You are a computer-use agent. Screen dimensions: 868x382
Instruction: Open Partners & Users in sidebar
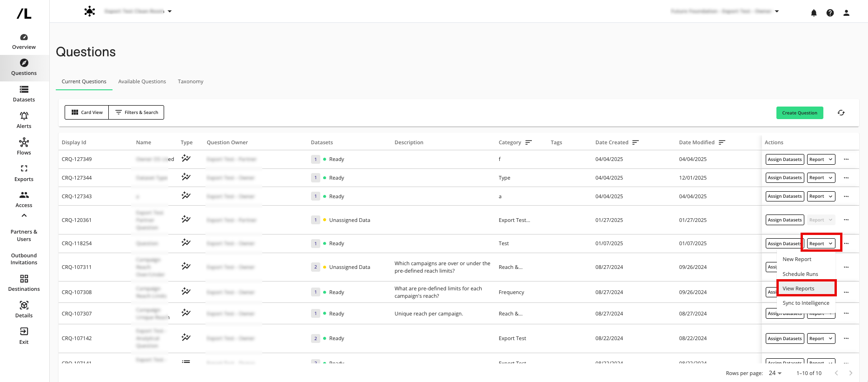[x=24, y=235]
